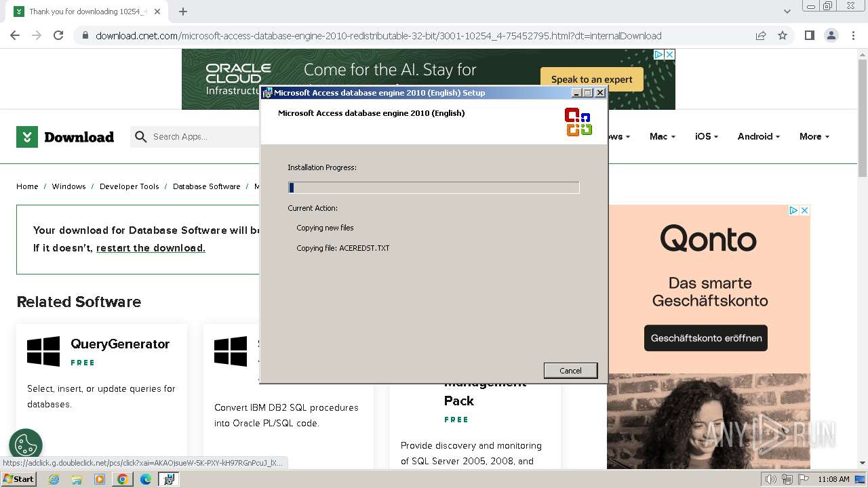Open the Database Software breadcrumb link

(x=206, y=186)
